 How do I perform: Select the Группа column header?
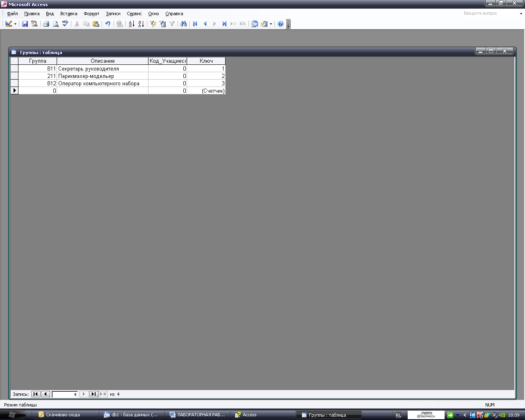[x=38, y=61]
